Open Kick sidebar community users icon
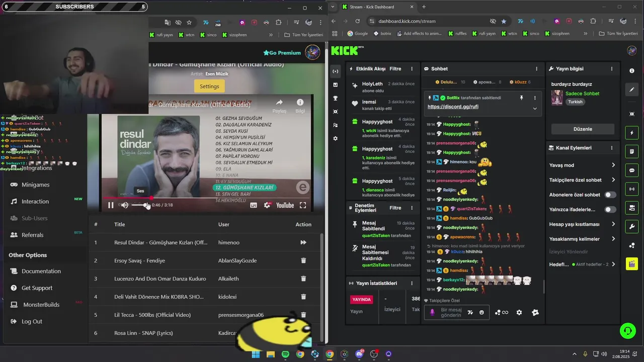This screenshot has width=644, height=362. click(x=336, y=125)
